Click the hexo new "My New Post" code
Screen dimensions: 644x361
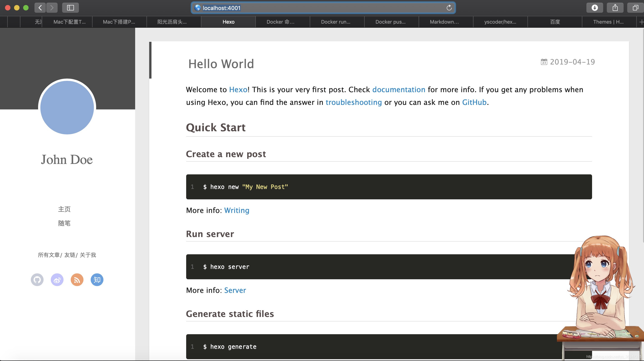pos(246,187)
